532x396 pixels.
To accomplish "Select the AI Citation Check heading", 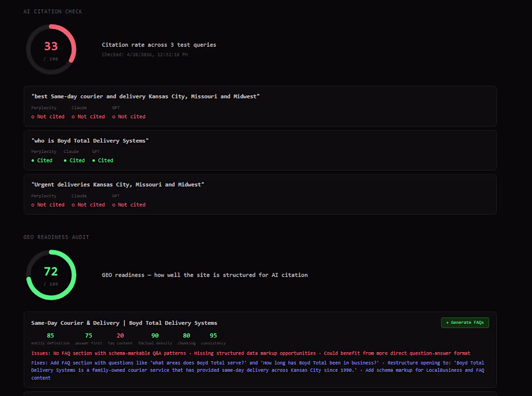I will [53, 12].
